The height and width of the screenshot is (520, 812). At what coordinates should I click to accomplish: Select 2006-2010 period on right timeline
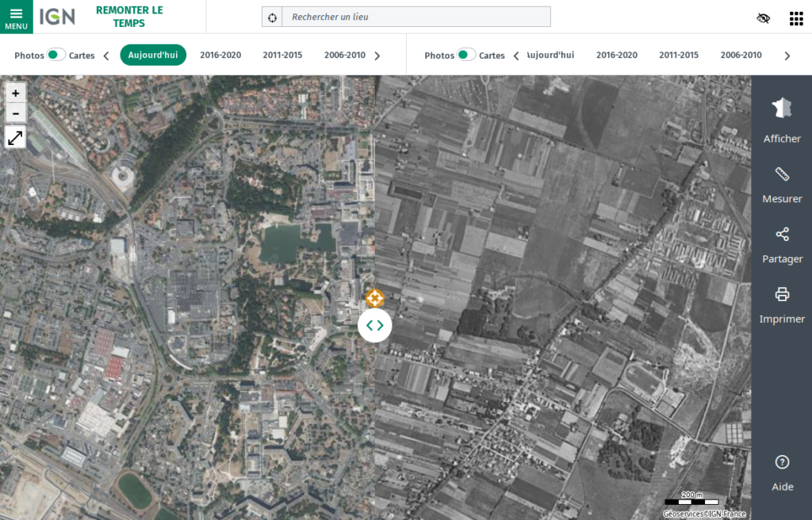click(741, 55)
